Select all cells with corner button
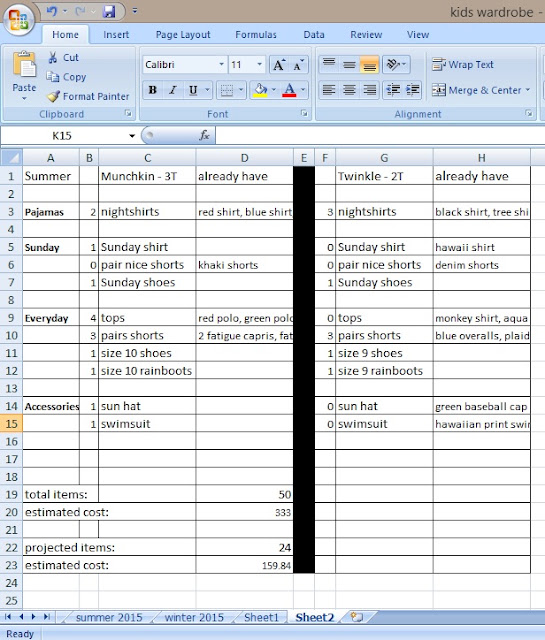This screenshot has height=640, width=545. click(x=11, y=158)
